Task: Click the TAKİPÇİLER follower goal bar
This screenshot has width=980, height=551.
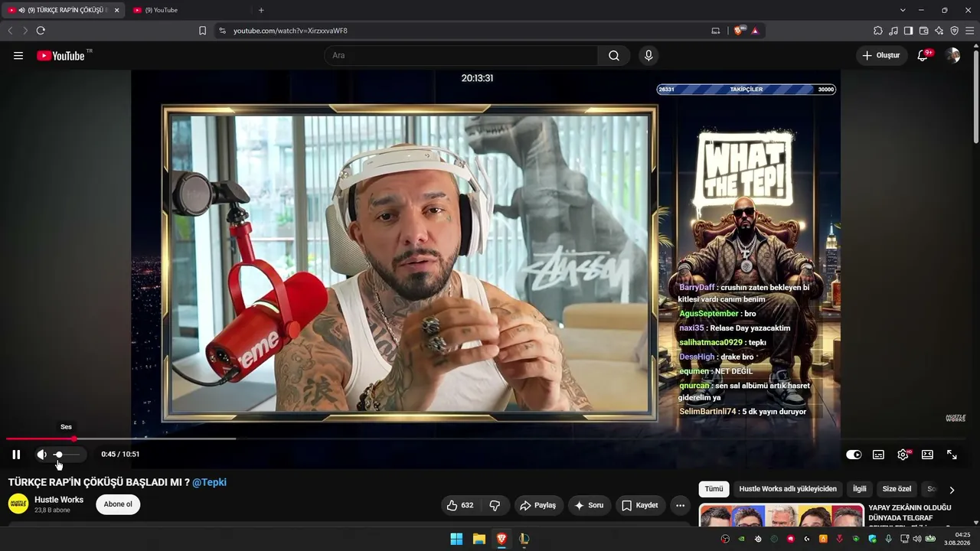Action: pos(746,90)
